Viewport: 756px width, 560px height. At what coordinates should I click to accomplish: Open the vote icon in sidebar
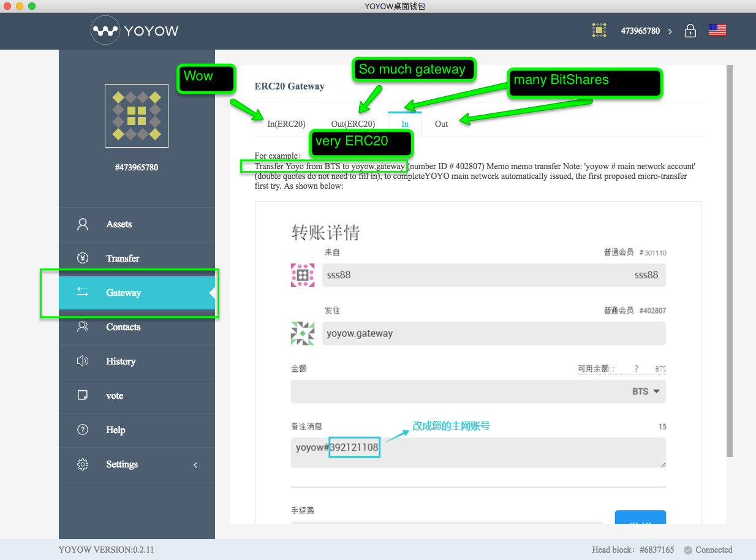83,396
